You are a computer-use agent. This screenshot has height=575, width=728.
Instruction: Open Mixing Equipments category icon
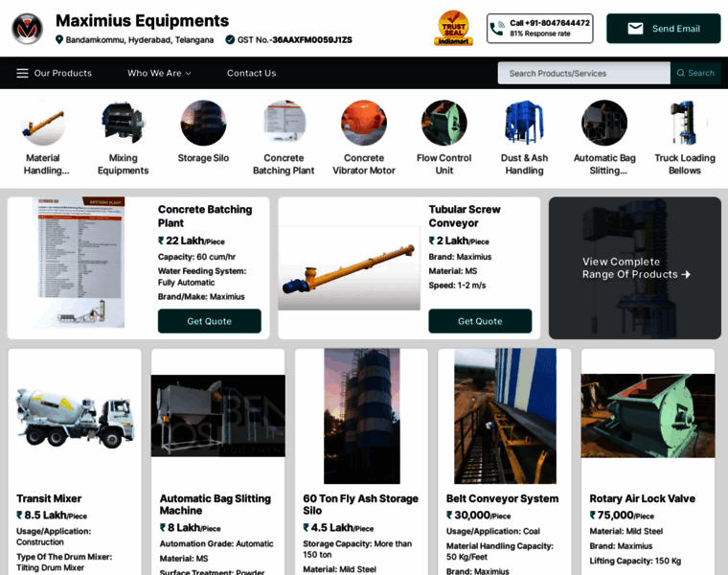pyautogui.click(x=123, y=123)
